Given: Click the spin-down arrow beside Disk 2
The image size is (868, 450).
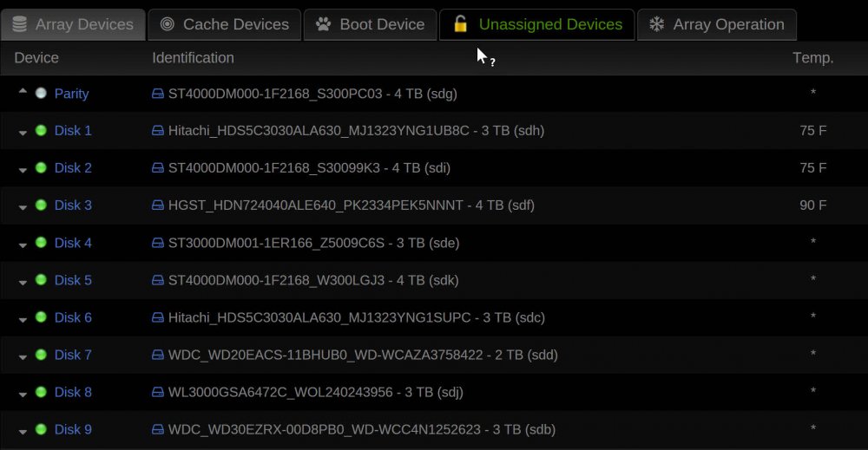Looking at the screenshot, I should 23,170.
